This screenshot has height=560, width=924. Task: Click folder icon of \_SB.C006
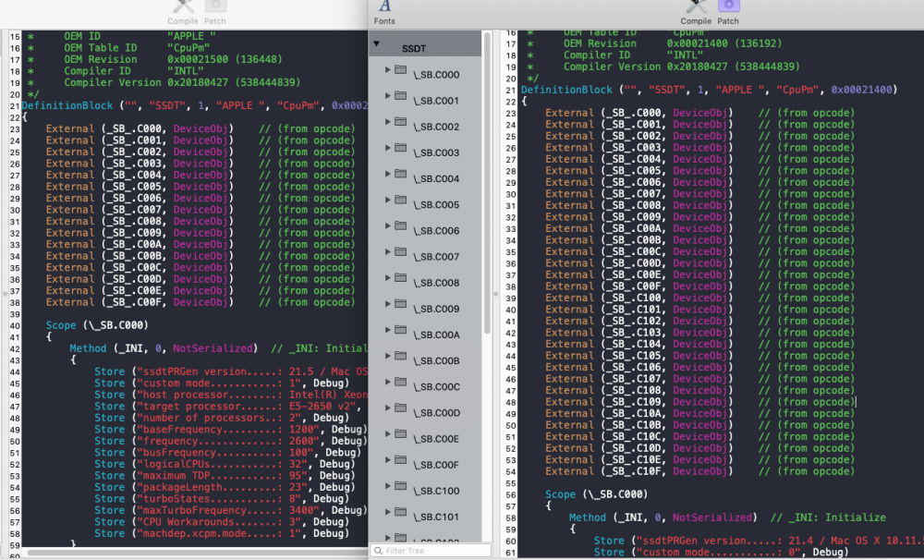401,225
